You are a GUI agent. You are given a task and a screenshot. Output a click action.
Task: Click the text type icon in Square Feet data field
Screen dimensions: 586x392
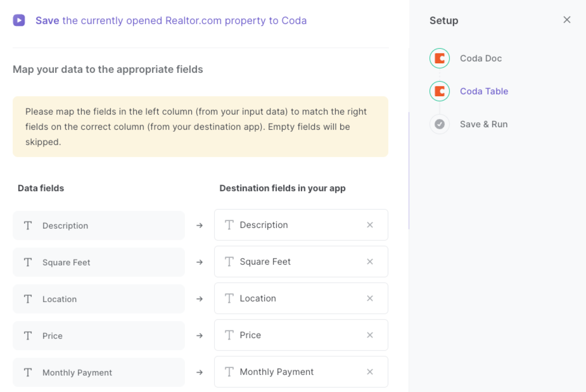tap(28, 262)
